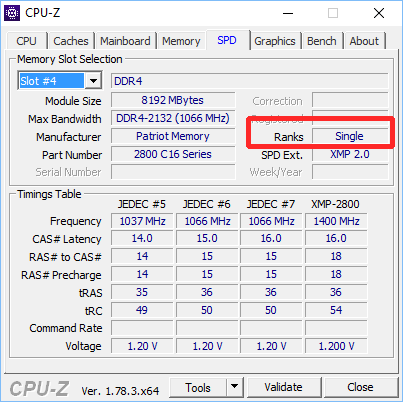The width and height of the screenshot is (403, 402).
Task: Click the Ranks Single field
Action: tap(350, 136)
